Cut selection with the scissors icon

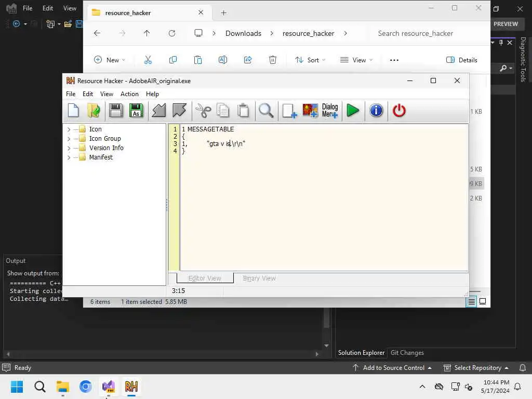point(203,111)
